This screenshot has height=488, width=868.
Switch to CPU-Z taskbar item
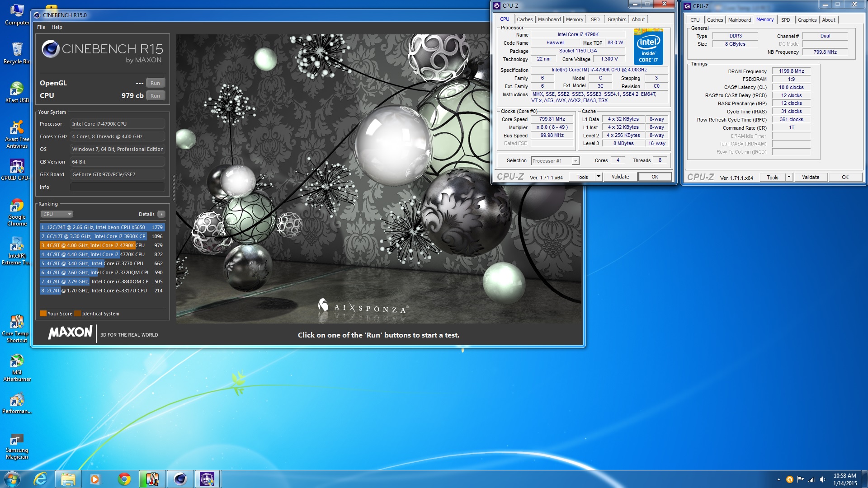pyautogui.click(x=208, y=479)
